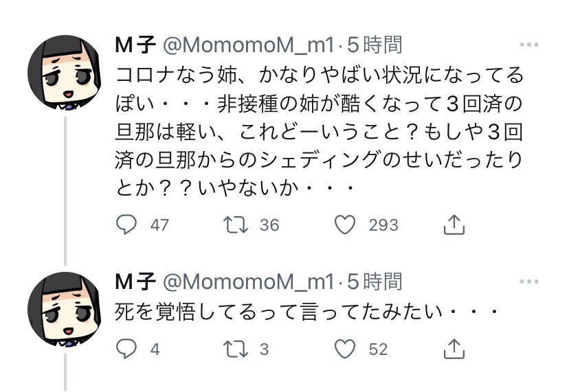
Task: Open M子 profile picture on first tweet
Action: click(x=65, y=72)
